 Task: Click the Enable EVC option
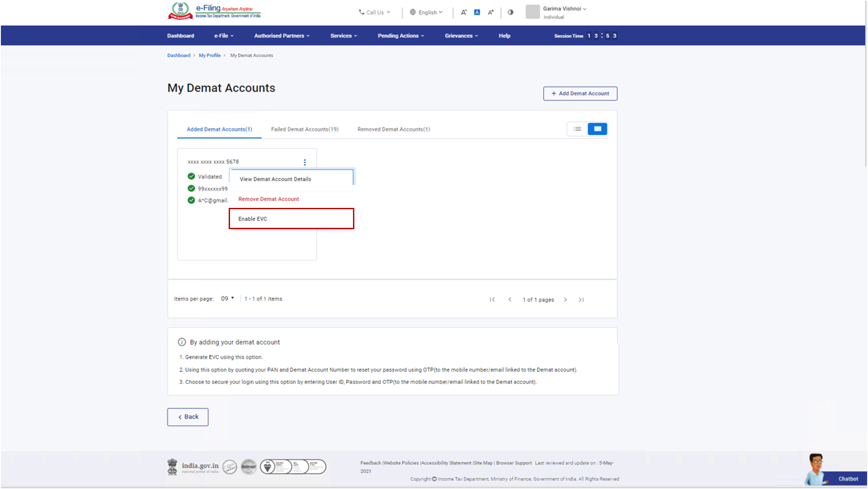coord(291,218)
